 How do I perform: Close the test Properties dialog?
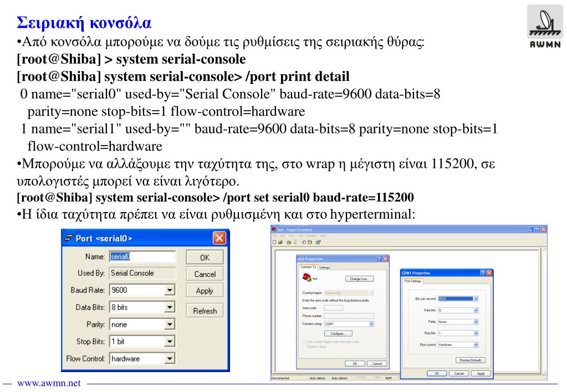click(385, 259)
